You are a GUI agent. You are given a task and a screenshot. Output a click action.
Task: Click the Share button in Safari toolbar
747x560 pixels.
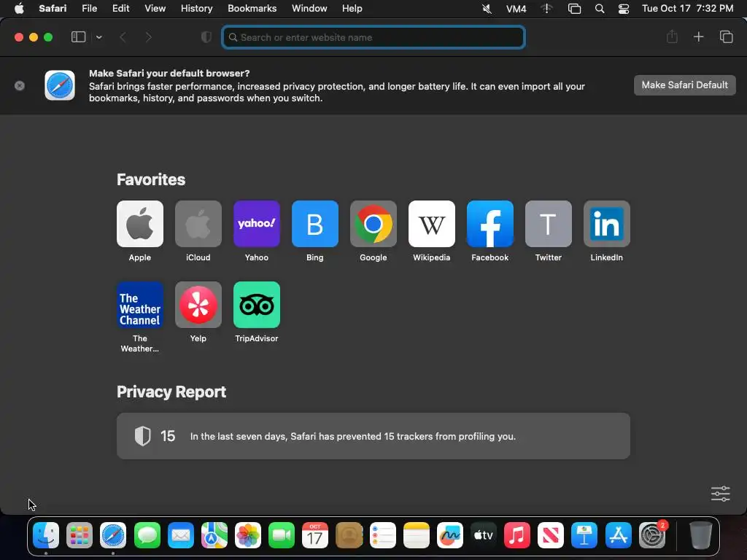672,36
